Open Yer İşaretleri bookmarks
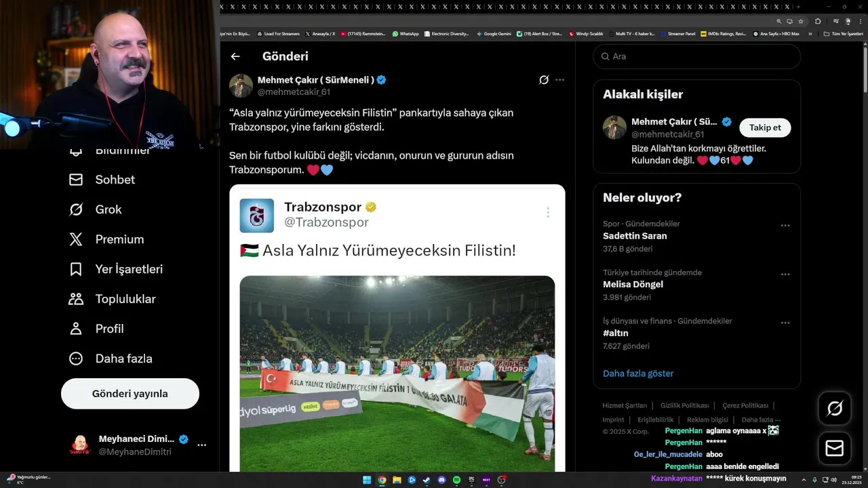Viewport: 868px width, 488px height. 117,269
